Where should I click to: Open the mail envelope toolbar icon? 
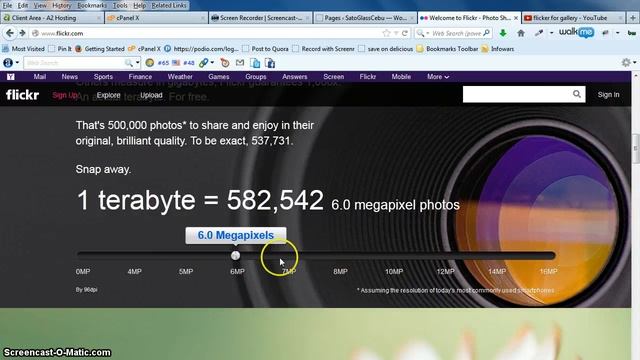tap(240, 63)
